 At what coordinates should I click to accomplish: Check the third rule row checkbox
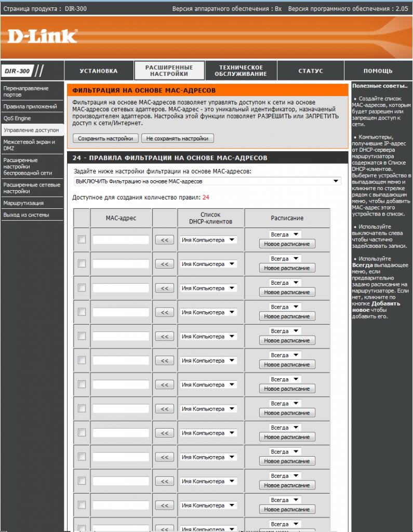pyautogui.click(x=82, y=288)
